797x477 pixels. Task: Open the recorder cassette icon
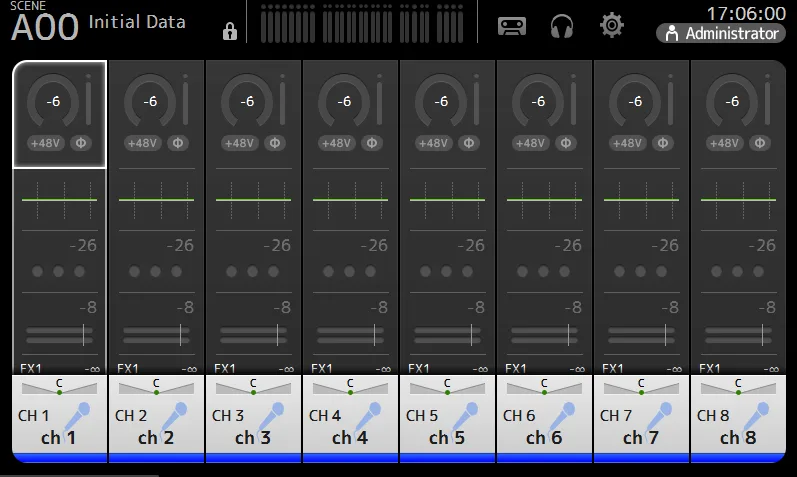[511, 25]
